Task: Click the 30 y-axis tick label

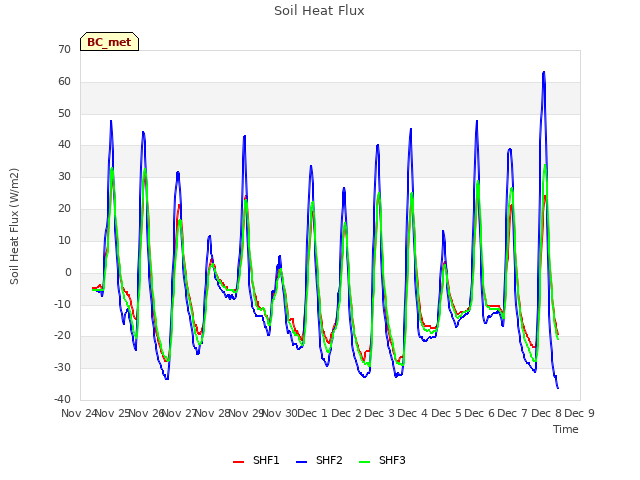Action: point(64,176)
